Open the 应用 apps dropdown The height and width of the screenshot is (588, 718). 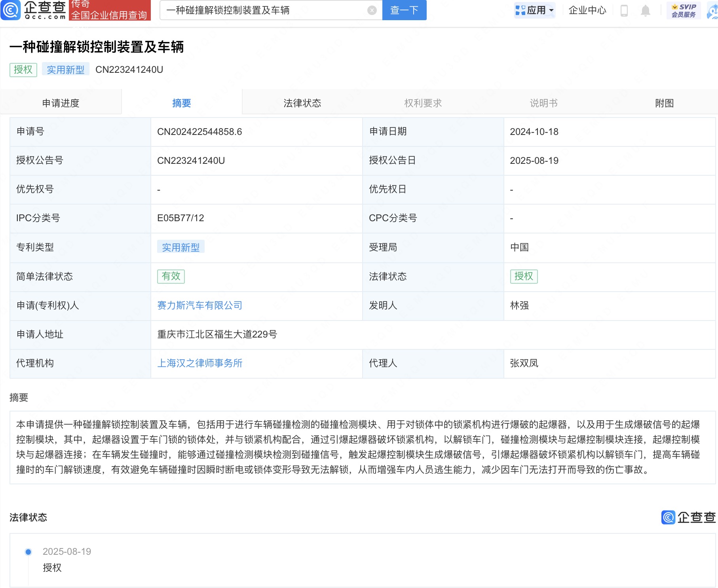tap(534, 11)
